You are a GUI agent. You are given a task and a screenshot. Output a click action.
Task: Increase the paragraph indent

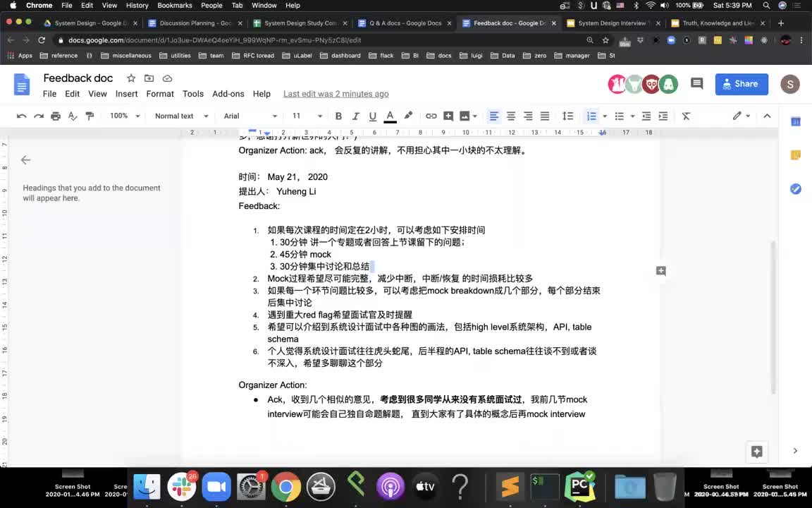coord(663,116)
